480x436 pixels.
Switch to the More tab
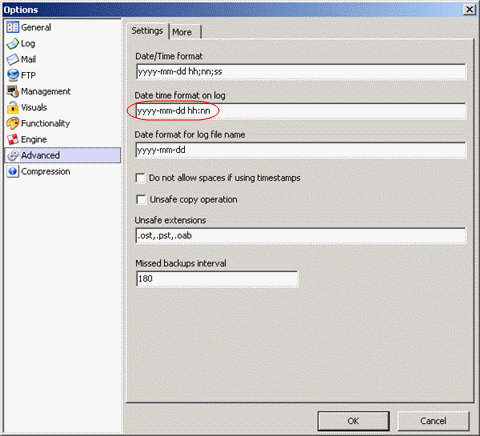pyautogui.click(x=185, y=32)
